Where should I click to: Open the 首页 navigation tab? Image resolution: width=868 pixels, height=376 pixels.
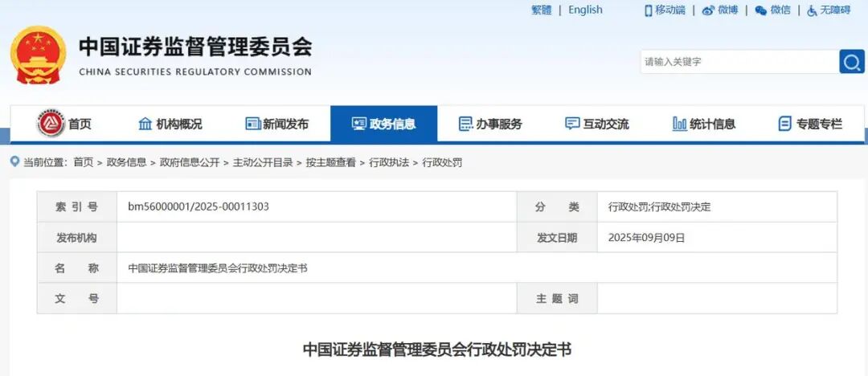pos(64,124)
